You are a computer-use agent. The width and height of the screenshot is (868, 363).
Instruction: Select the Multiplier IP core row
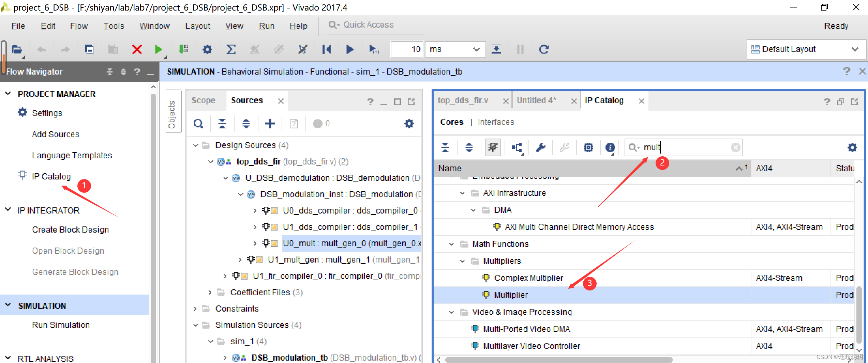pos(644,295)
